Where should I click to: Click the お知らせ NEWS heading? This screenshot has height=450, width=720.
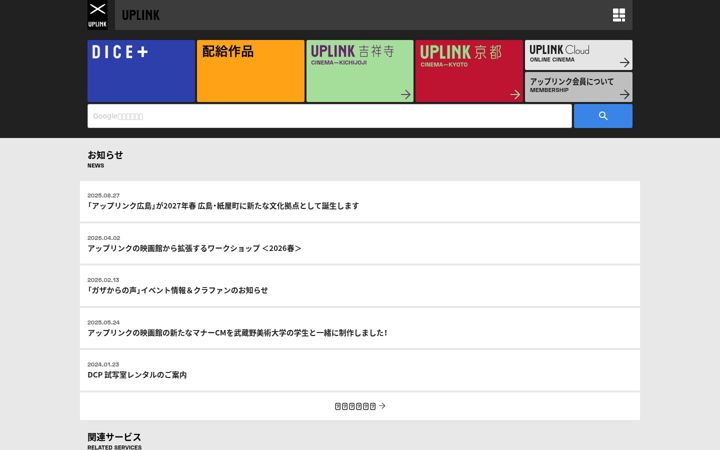[x=105, y=159]
